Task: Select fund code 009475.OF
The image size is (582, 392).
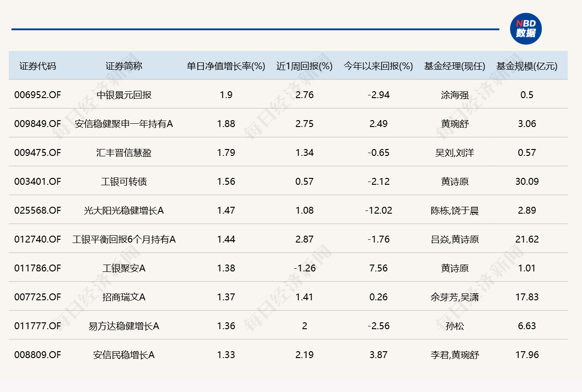Action: click(x=38, y=153)
